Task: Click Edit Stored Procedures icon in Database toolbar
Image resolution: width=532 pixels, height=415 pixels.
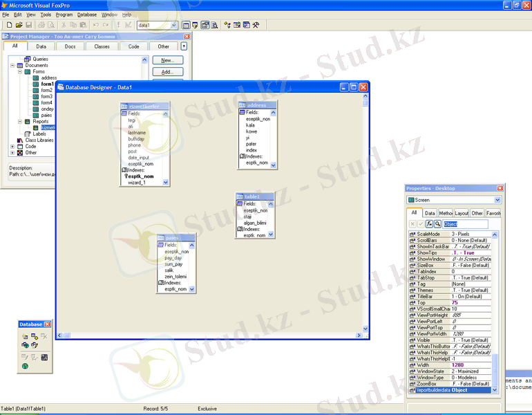Action: click(44, 357)
